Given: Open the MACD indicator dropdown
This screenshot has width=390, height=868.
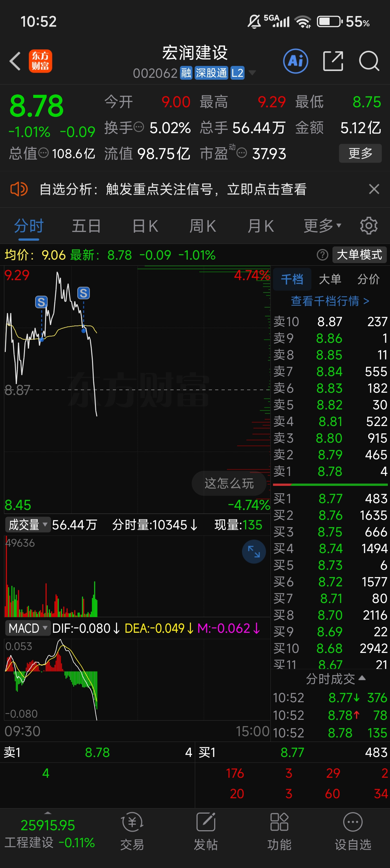Looking at the screenshot, I should [27, 628].
